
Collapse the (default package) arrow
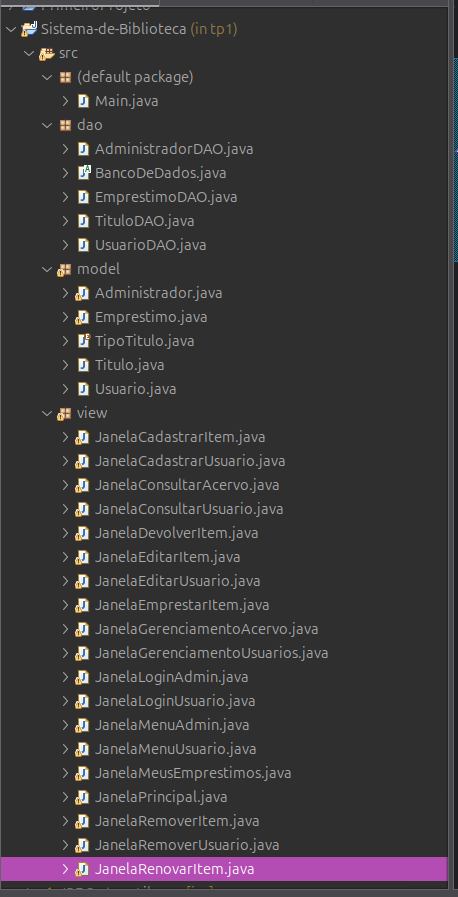click(47, 77)
